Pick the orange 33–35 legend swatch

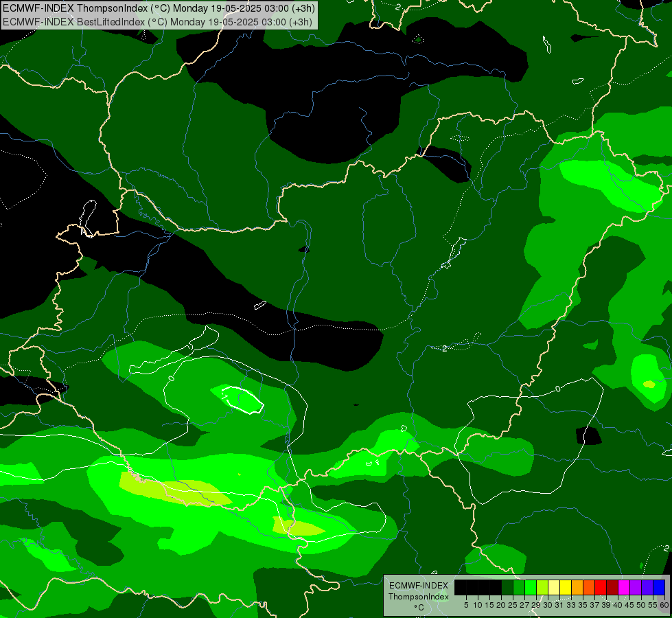coord(577,587)
